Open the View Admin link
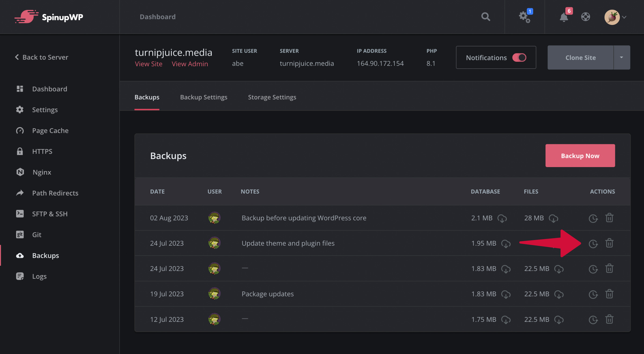This screenshot has width=644, height=354. point(190,64)
